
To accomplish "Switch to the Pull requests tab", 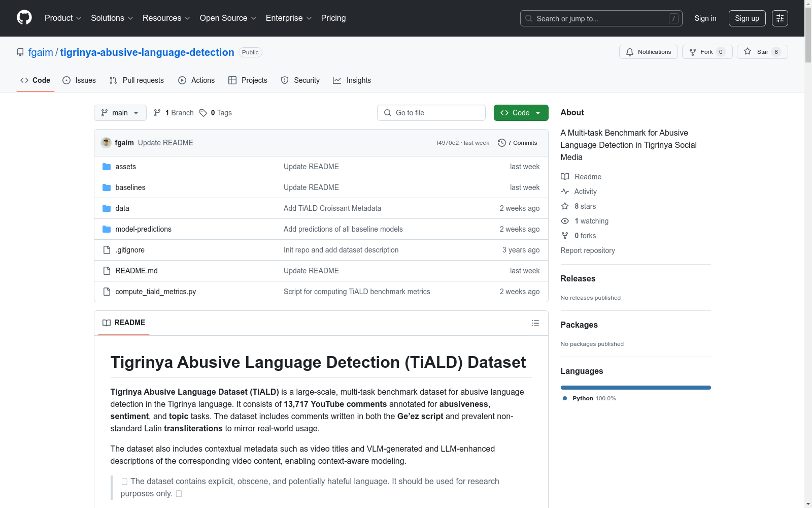I will tap(137, 80).
